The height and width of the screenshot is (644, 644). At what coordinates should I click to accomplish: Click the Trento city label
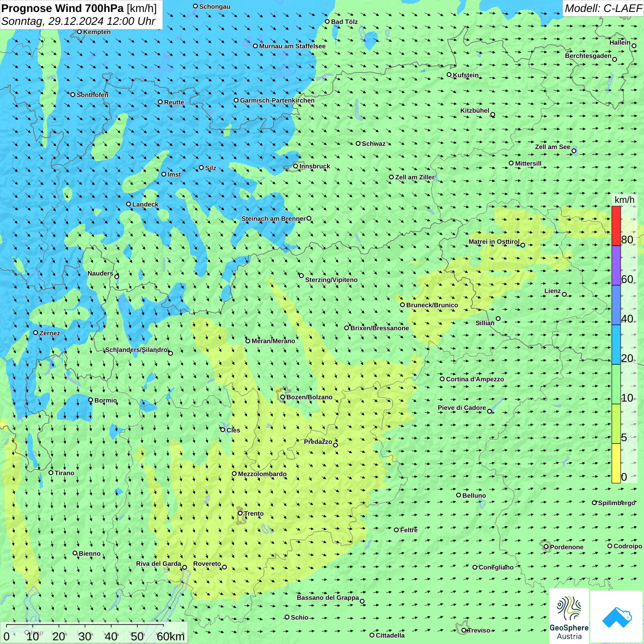[x=254, y=513]
